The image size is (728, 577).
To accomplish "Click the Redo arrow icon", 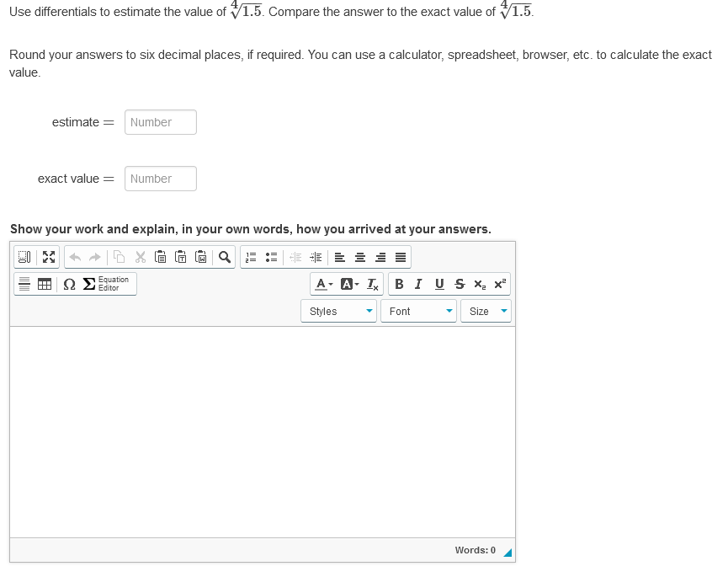I will (x=95, y=257).
